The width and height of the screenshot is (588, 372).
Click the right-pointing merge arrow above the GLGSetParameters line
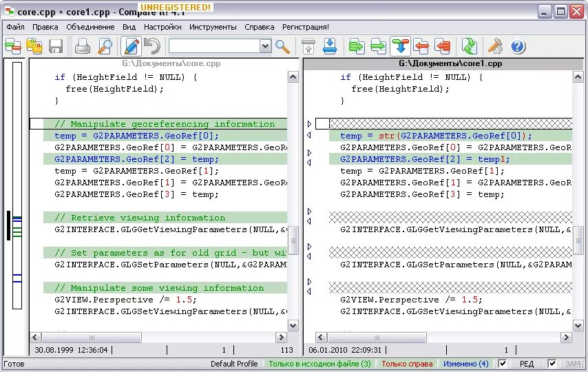pos(309,247)
